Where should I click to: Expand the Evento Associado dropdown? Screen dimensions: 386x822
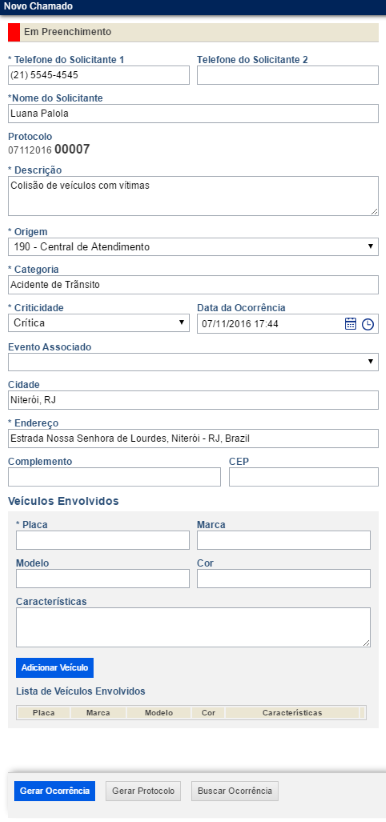click(x=193, y=362)
